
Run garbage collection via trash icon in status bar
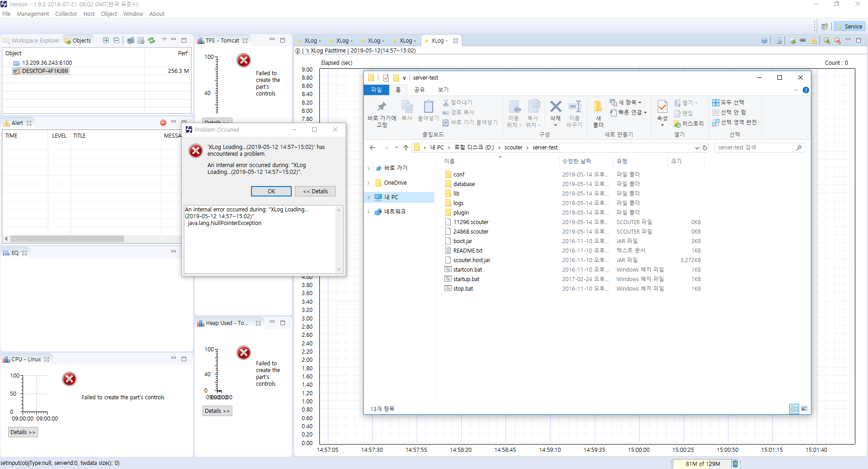click(x=735, y=463)
